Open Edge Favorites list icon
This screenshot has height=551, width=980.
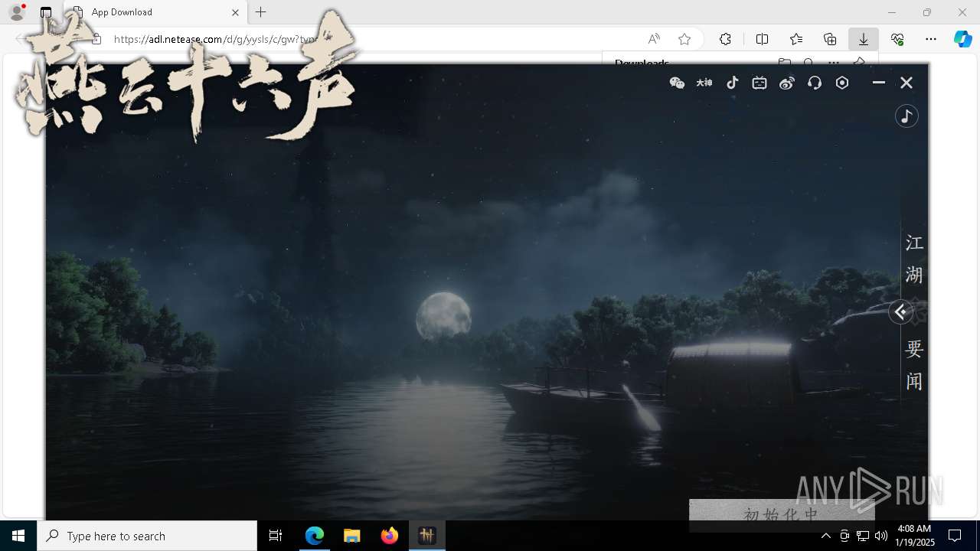tap(796, 39)
